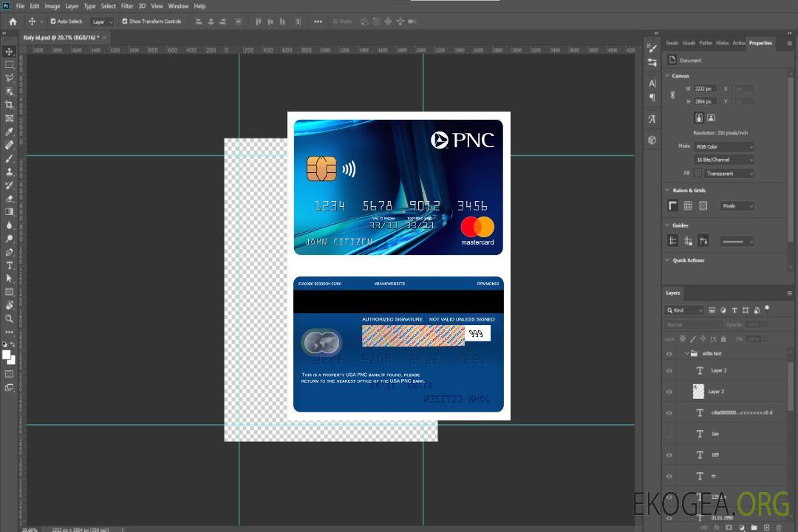
Task: Collapse the 'edite text' layer group
Action: [x=686, y=353]
